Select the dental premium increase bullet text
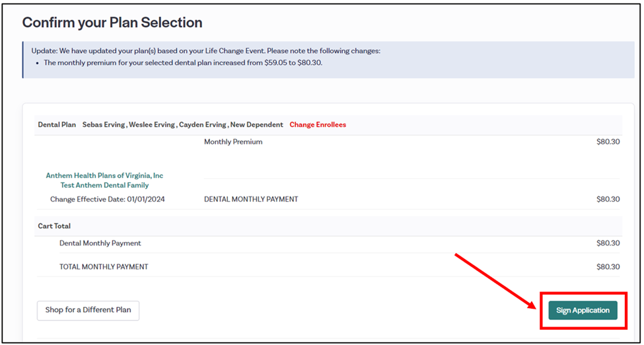The height and width of the screenshot is (345, 644). coord(183,63)
